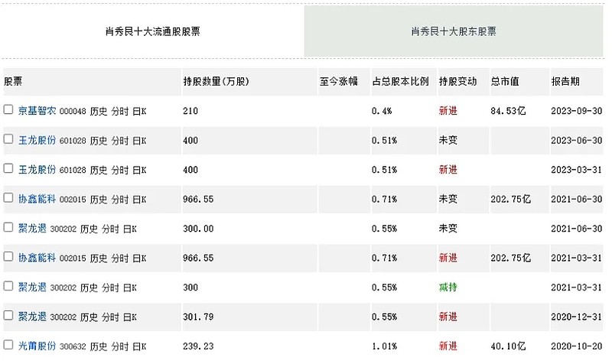Mark checkbox for 聚龙退 2020-12-31 row
The image size is (612, 364).
click(x=8, y=316)
